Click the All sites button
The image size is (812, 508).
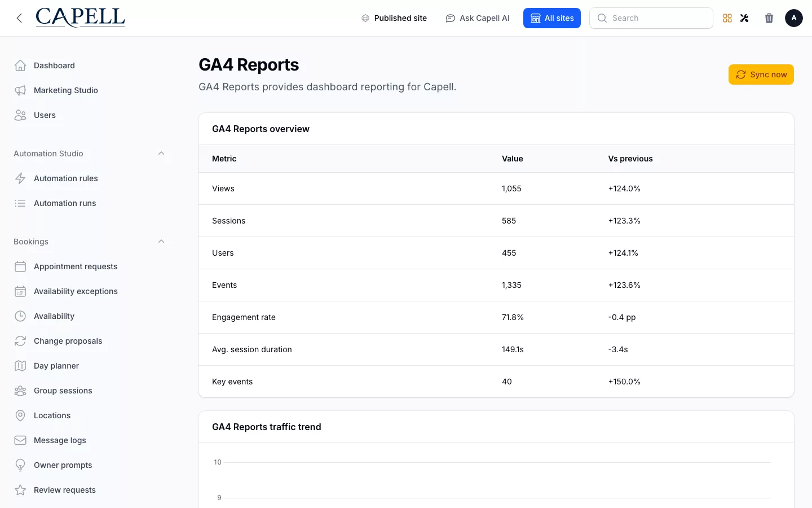[552, 18]
